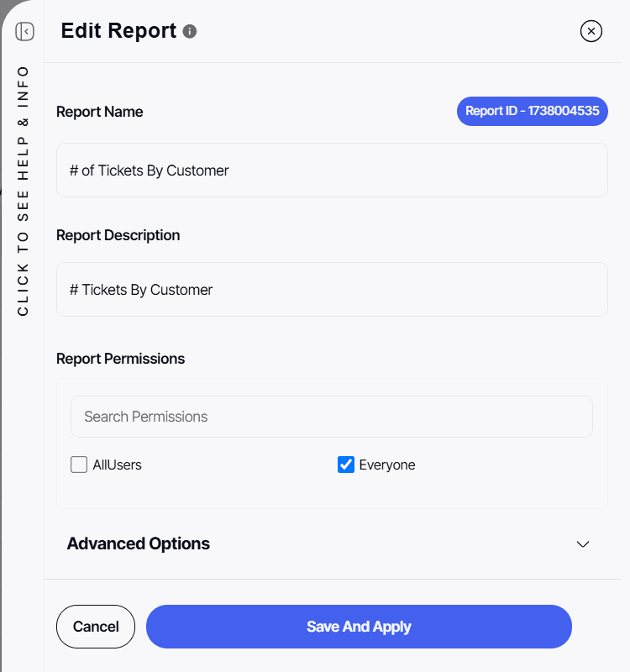Click the info icon beside Edit Report title
630x672 pixels.
[x=189, y=31]
